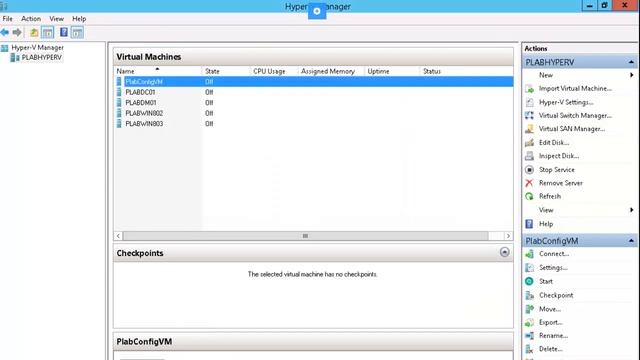Click the scroll right arrow

508,236
